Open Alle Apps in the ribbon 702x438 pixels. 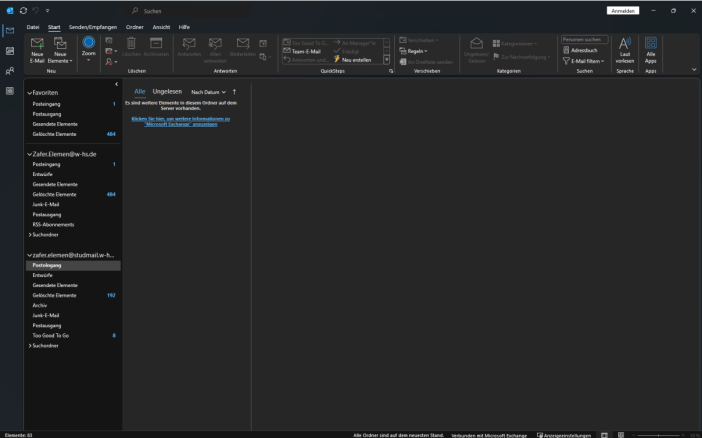pos(650,44)
